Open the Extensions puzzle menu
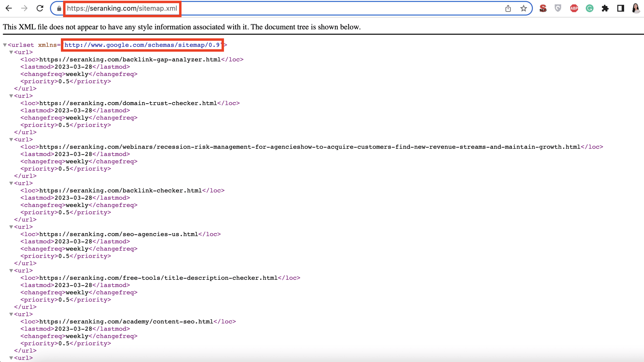The width and height of the screenshot is (644, 362). [x=605, y=9]
